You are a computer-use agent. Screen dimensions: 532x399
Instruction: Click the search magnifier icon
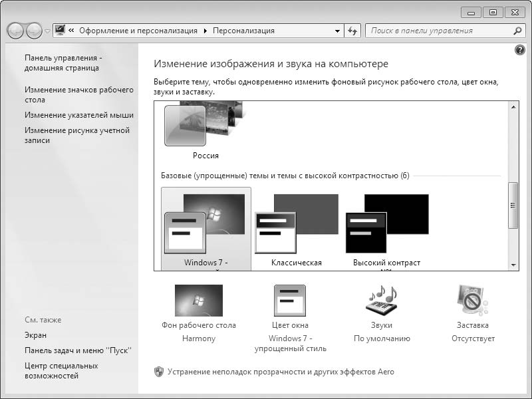[517, 31]
